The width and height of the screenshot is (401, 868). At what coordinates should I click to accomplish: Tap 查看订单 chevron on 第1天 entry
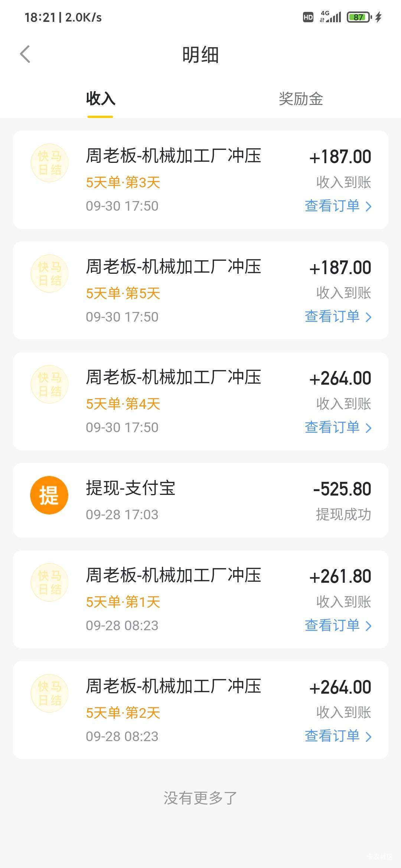pyautogui.click(x=368, y=626)
